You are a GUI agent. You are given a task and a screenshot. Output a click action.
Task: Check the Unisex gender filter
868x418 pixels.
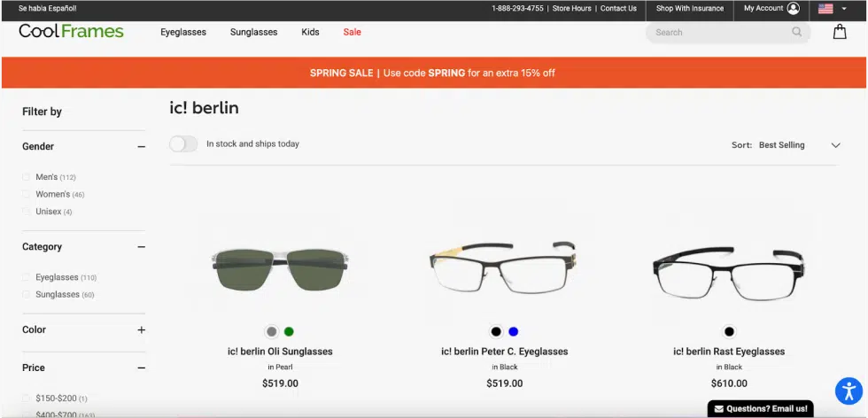[x=26, y=212]
